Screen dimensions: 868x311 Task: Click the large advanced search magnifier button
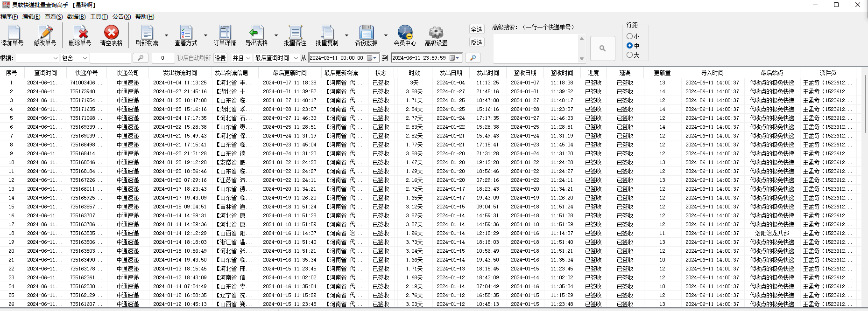tap(602, 48)
